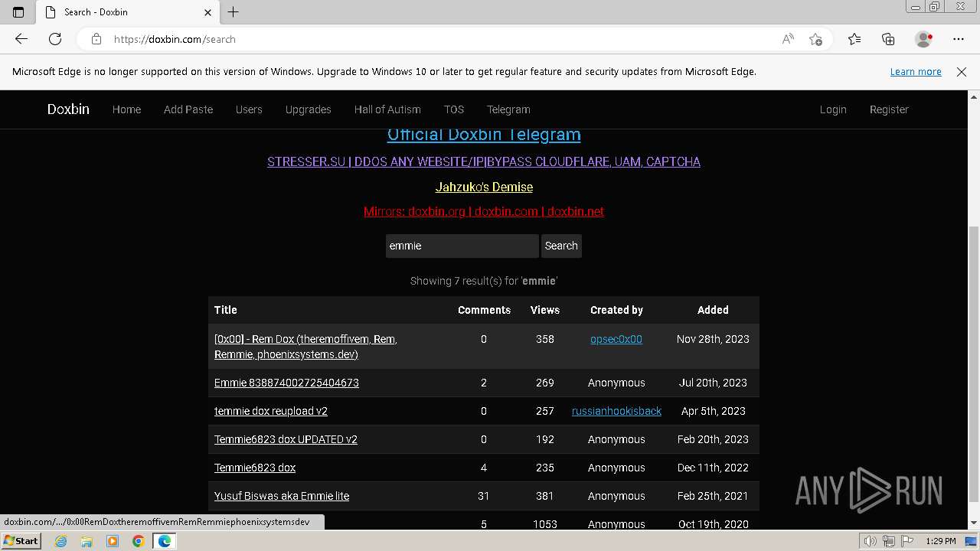
Task: Click the page scrollbar up arrow
Action: point(974,97)
